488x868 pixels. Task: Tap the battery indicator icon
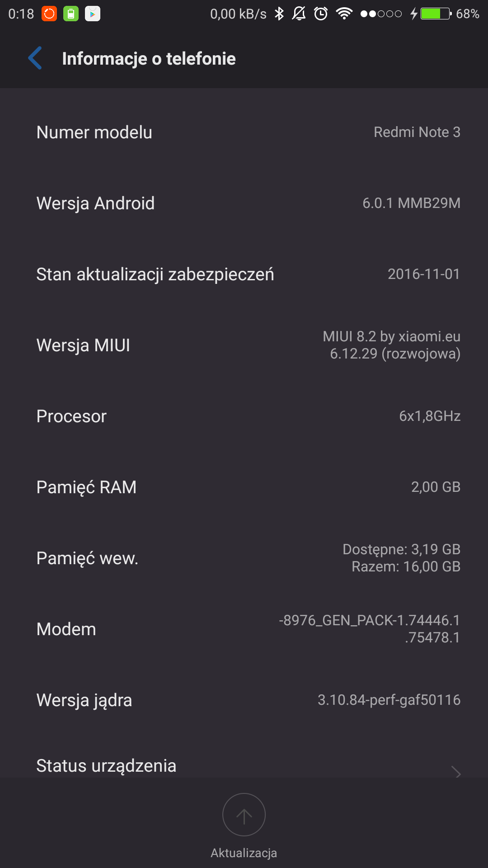coord(436,14)
